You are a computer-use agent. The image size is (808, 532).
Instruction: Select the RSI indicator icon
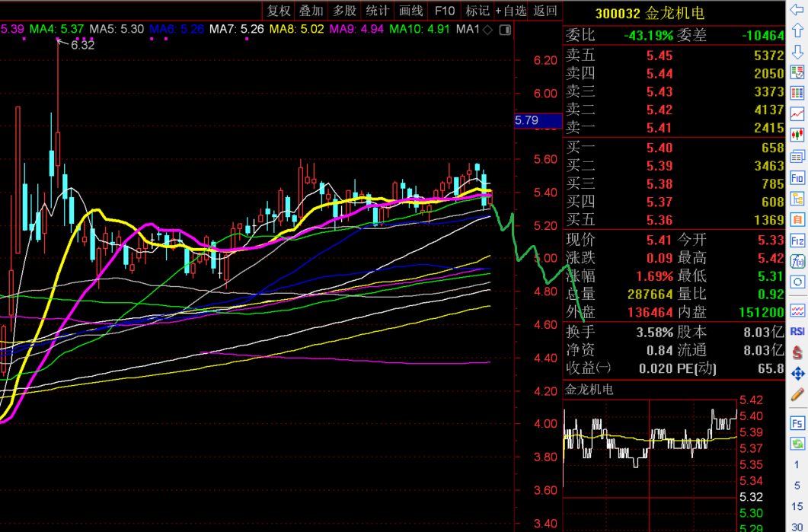(797, 332)
